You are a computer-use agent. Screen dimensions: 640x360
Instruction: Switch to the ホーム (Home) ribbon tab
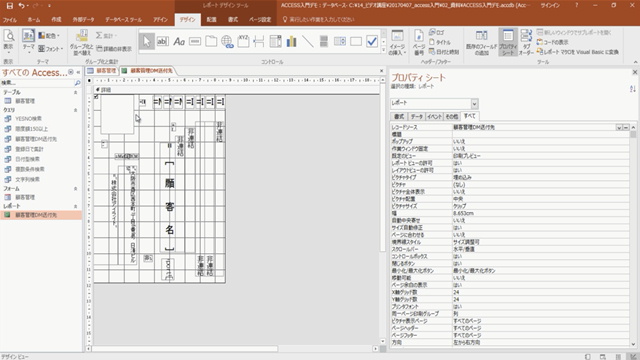coord(34,20)
